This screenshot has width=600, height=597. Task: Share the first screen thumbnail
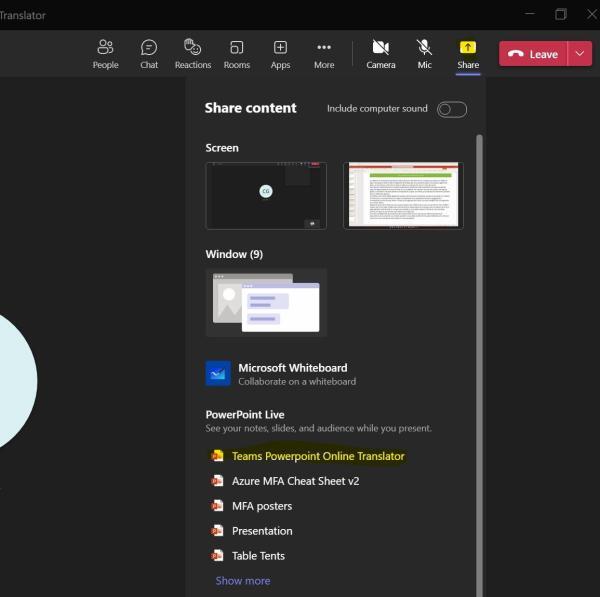(x=266, y=196)
